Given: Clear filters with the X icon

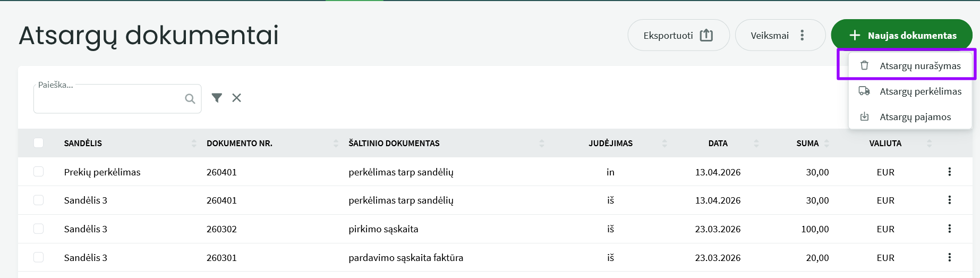Looking at the screenshot, I should pos(237,98).
